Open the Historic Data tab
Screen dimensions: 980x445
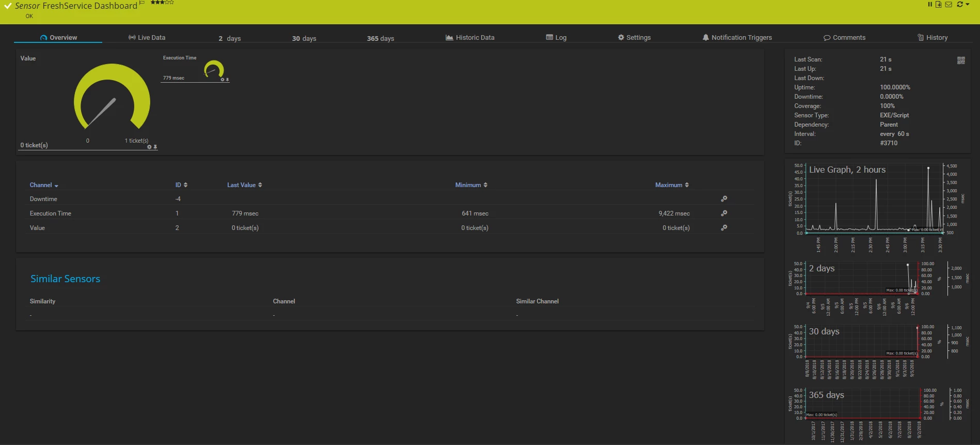point(470,38)
